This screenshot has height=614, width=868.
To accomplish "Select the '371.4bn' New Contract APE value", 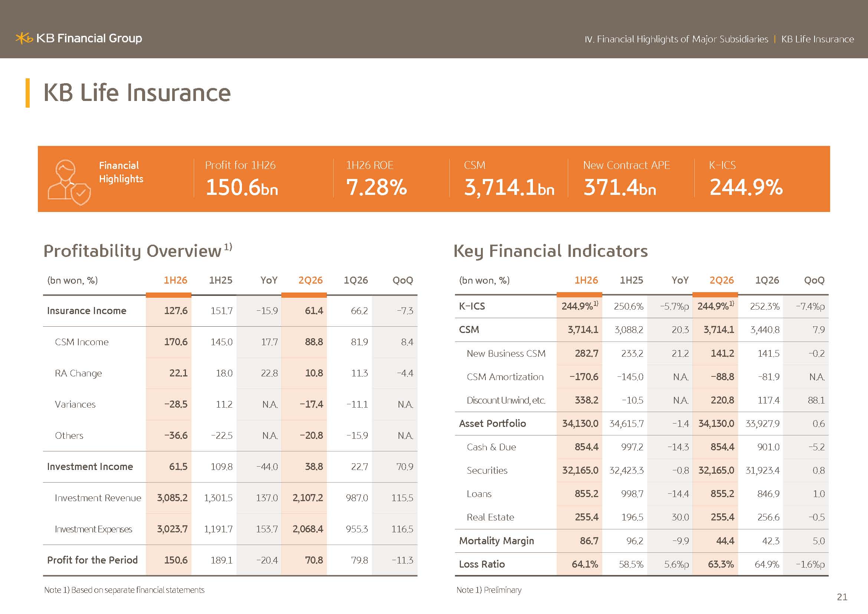I will [620, 187].
